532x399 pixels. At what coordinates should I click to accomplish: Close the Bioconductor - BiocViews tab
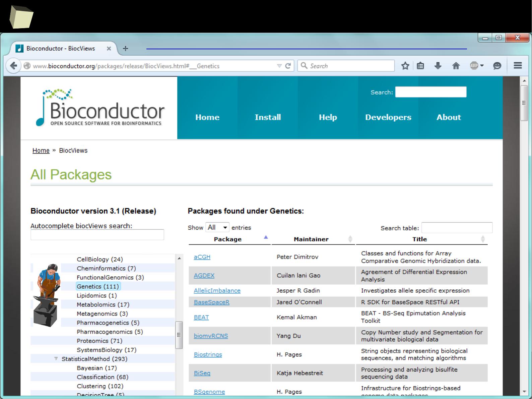(109, 49)
